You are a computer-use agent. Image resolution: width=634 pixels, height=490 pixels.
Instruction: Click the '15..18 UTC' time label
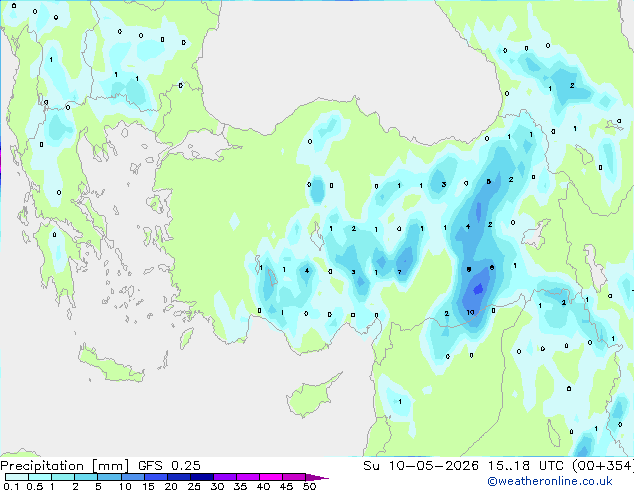pos(525,465)
